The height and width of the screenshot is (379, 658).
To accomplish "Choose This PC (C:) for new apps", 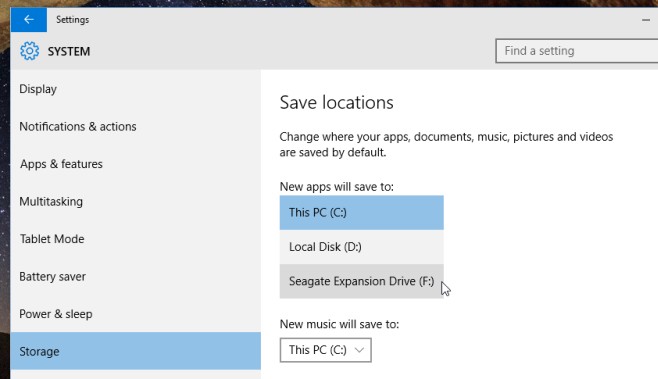I will pyautogui.click(x=361, y=212).
